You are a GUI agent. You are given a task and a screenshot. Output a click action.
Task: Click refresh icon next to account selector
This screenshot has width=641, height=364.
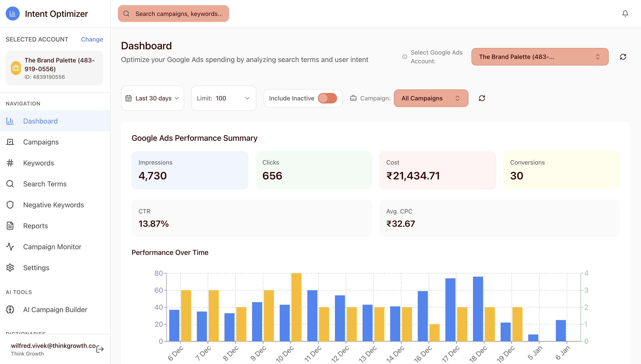623,57
